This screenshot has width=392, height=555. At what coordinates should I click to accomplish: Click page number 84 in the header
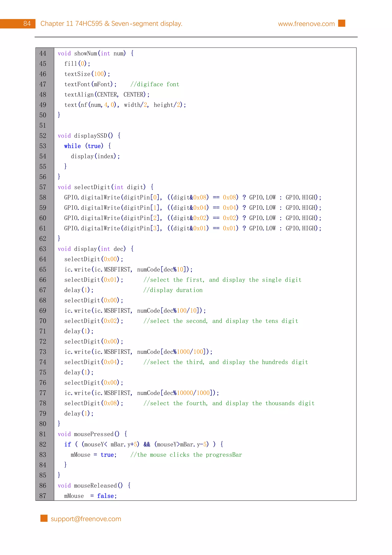(27, 23)
